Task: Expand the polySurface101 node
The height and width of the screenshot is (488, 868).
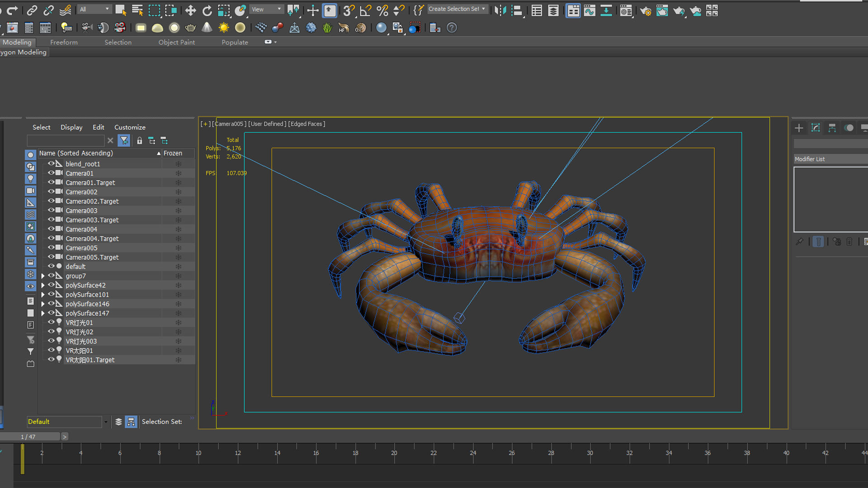Action: (x=43, y=295)
